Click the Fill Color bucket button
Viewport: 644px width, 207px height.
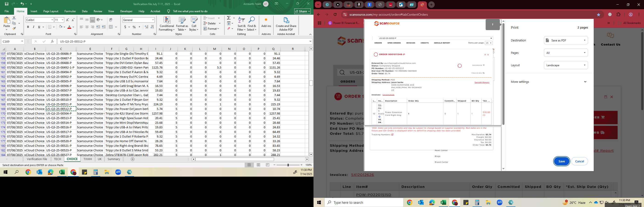(61, 27)
